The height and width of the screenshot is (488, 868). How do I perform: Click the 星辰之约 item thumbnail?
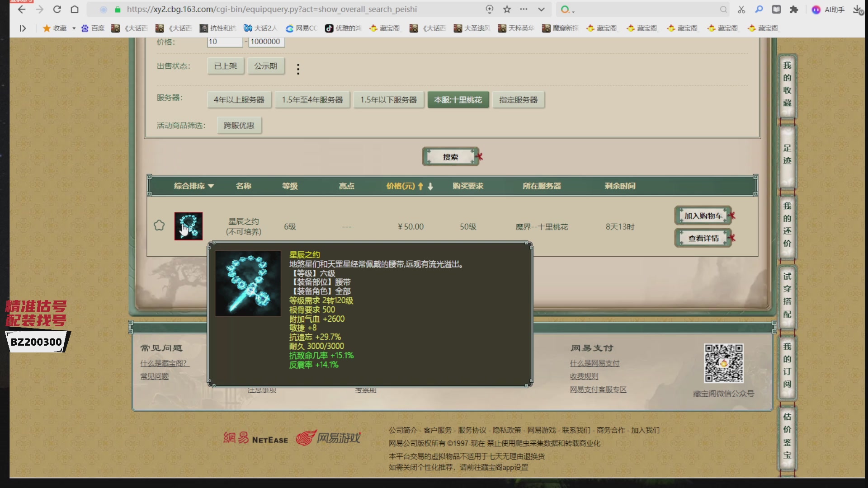pyautogui.click(x=189, y=226)
